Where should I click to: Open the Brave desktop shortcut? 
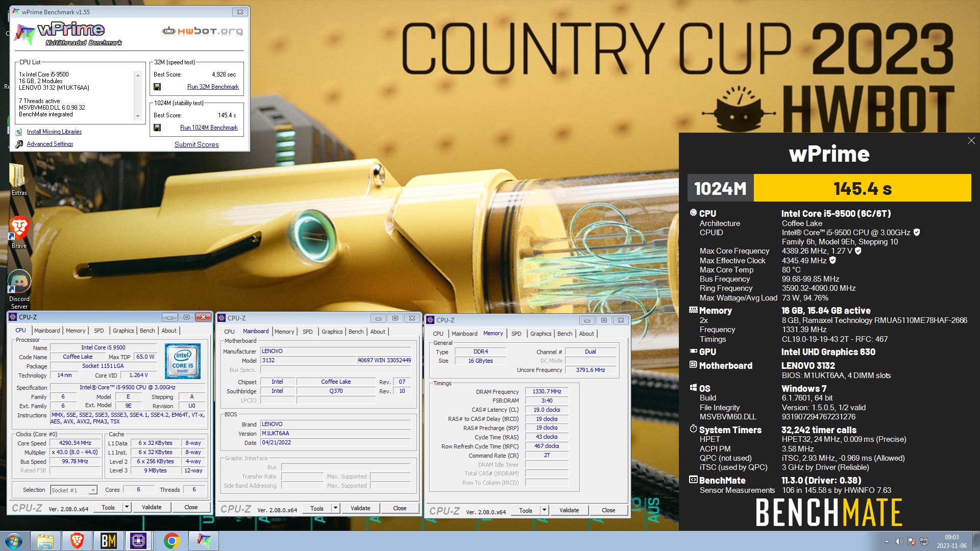point(19,232)
